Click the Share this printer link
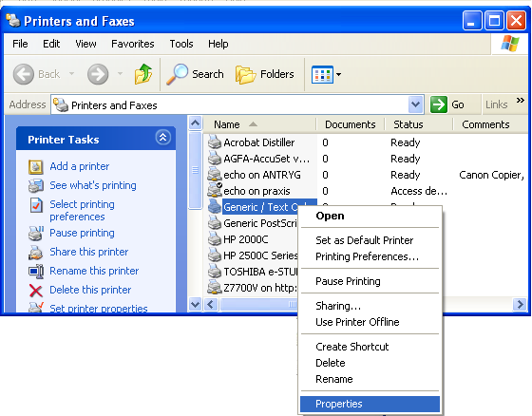 [89, 252]
